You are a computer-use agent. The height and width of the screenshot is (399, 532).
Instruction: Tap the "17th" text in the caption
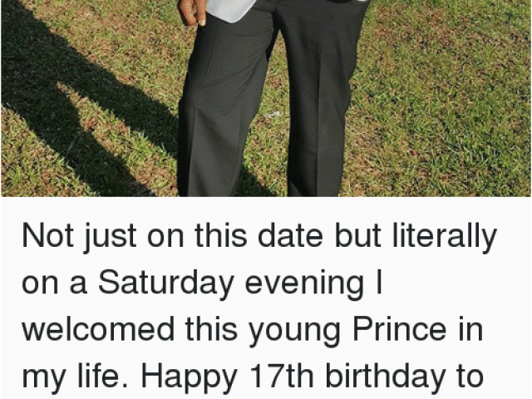[x=282, y=375]
